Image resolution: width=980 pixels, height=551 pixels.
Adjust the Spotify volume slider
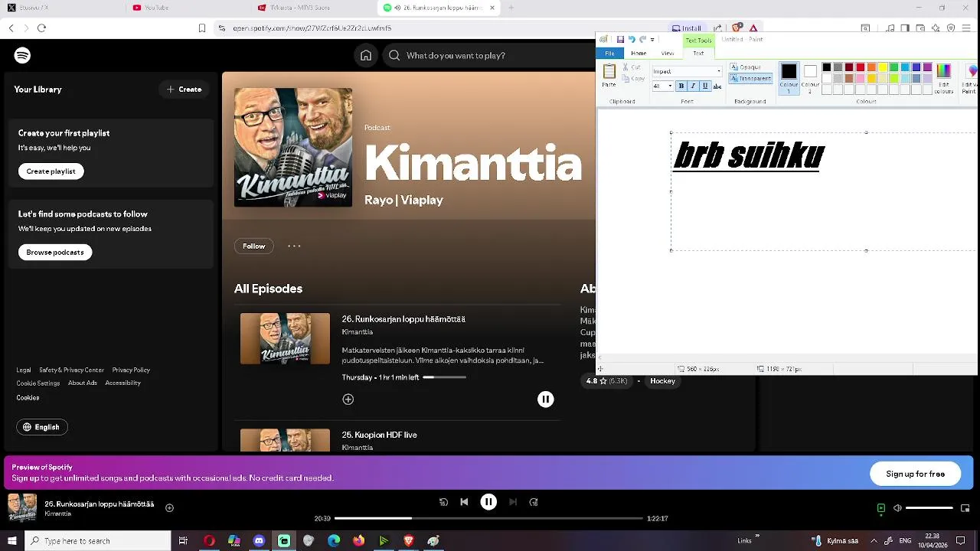click(929, 508)
